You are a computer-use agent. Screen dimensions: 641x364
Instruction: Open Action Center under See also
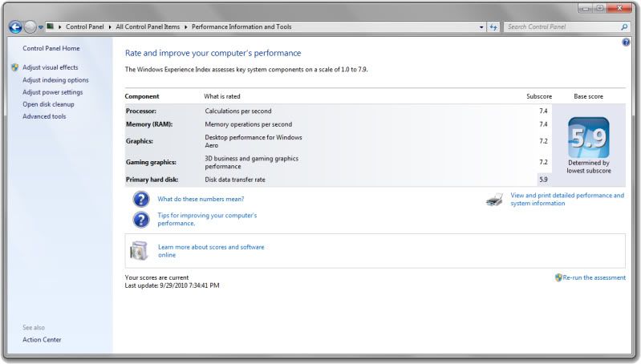click(42, 339)
